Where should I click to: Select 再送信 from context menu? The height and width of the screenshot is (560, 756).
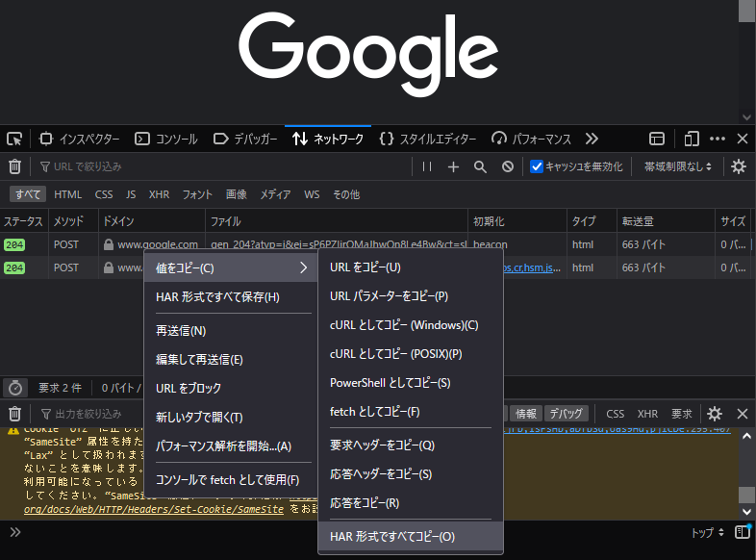click(231, 330)
